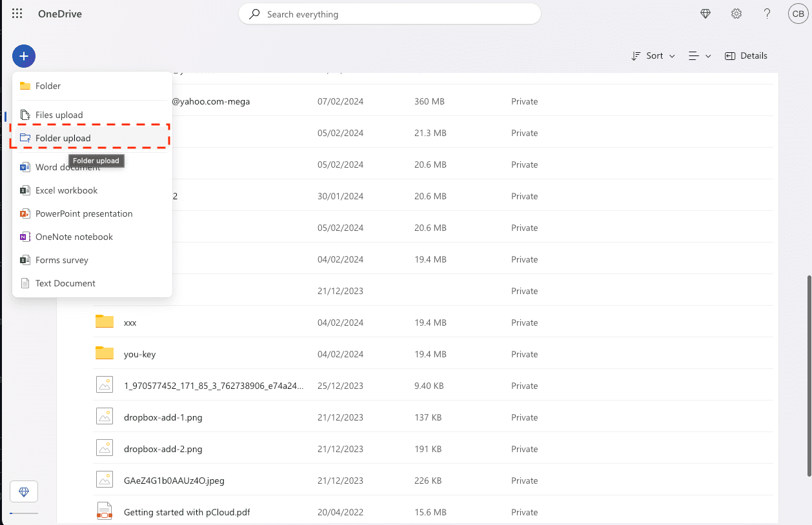Click the storage usage bar at bottom left
812x525 pixels.
coord(24,513)
